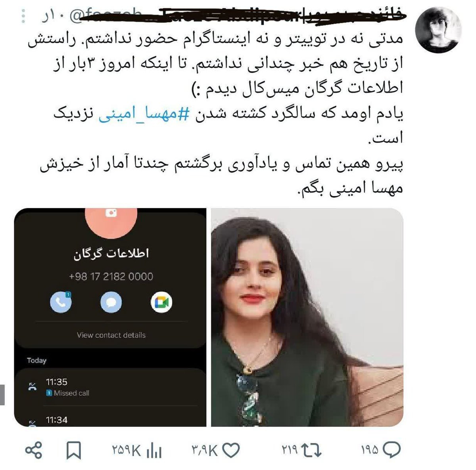Open replies via the comment bubble icon
Image resolution: width=476 pixels, height=470 pixels.
click(392, 450)
